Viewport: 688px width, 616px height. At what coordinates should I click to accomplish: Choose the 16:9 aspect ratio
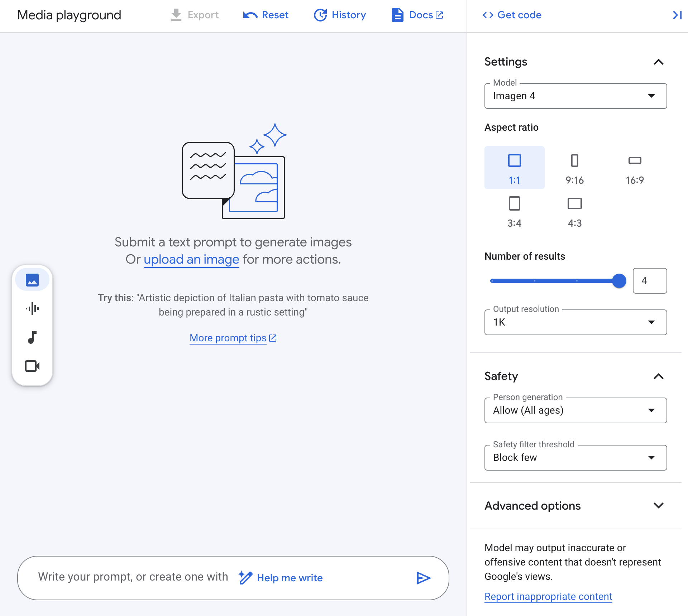tap(635, 168)
